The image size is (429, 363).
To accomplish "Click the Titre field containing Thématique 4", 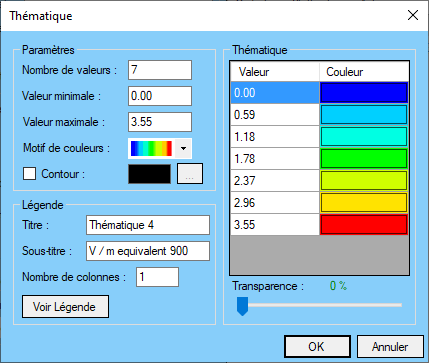I will click(148, 225).
